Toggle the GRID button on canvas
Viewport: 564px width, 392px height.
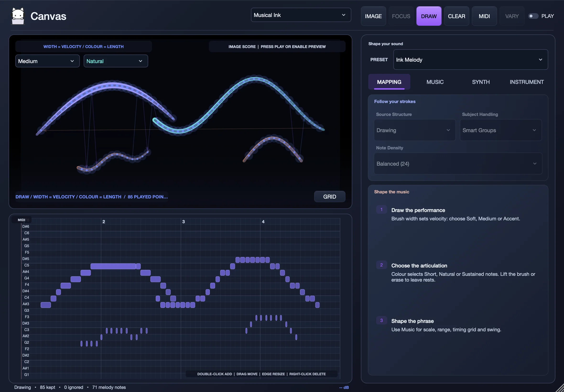tap(330, 197)
